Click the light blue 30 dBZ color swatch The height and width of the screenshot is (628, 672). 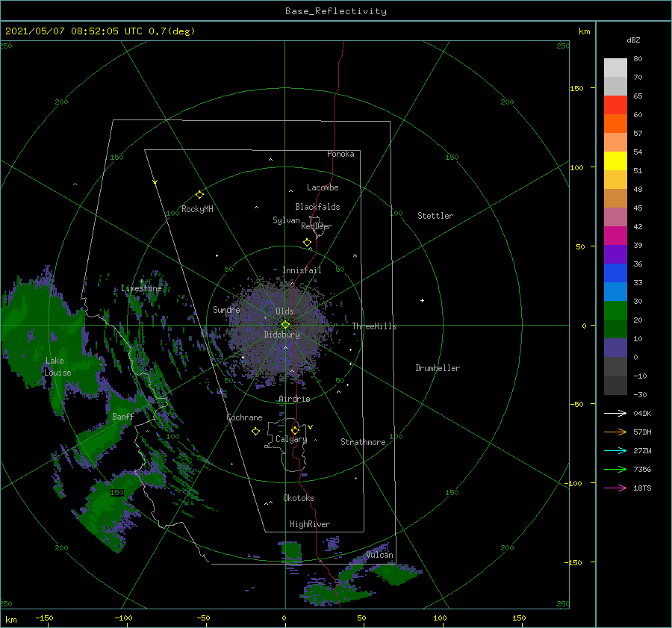coord(615,291)
